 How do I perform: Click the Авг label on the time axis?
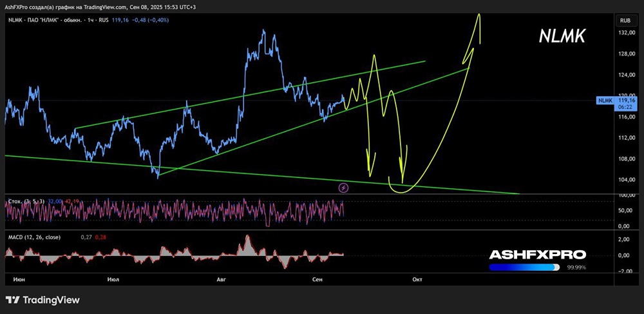221,279
